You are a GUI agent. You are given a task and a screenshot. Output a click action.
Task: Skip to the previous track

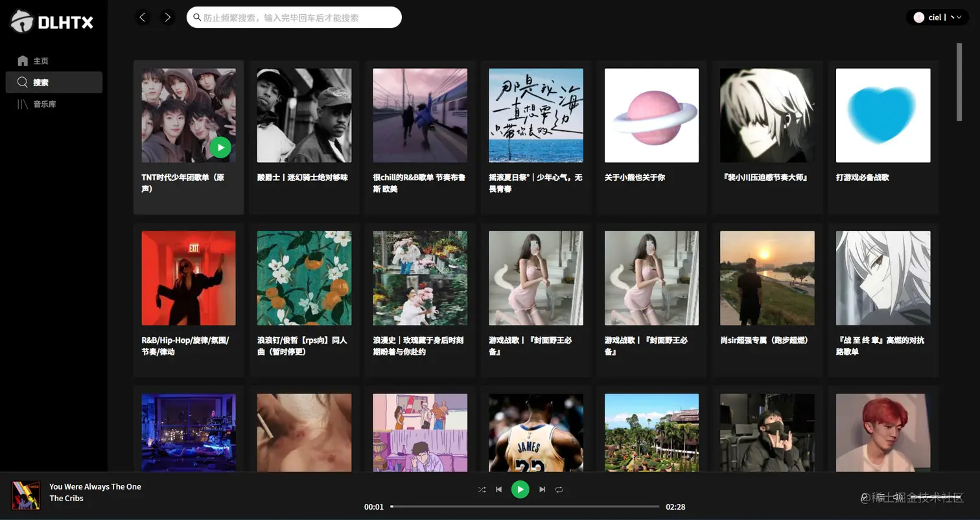click(x=499, y=490)
